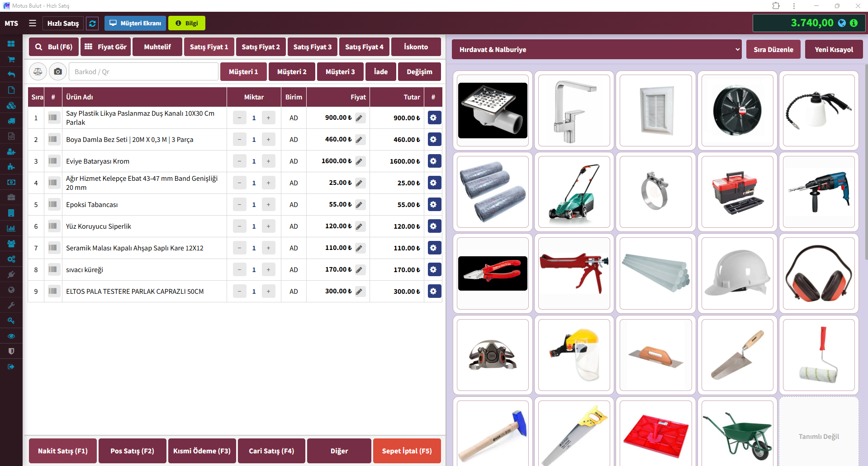Select the white hard hat product thumbnail
The image size is (868, 466).
[737, 273]
